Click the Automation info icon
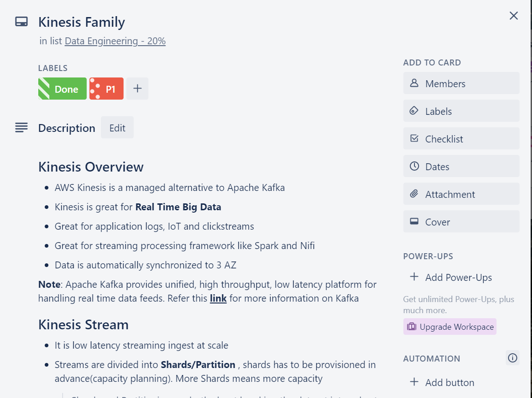 click(512, 358)
